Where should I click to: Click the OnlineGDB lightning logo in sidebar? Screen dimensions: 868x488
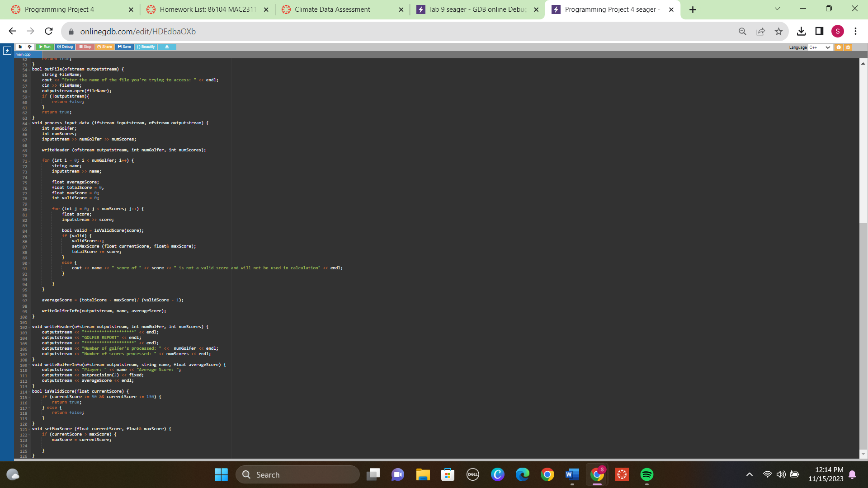click(x=7, y=51)
